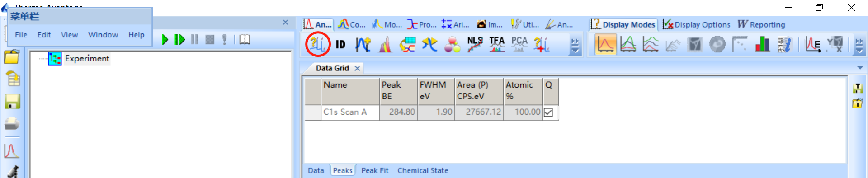868x178 pixels.
Task: Click the scatter plot display icon
Action: pyautogui.click(x=740, y=44)
